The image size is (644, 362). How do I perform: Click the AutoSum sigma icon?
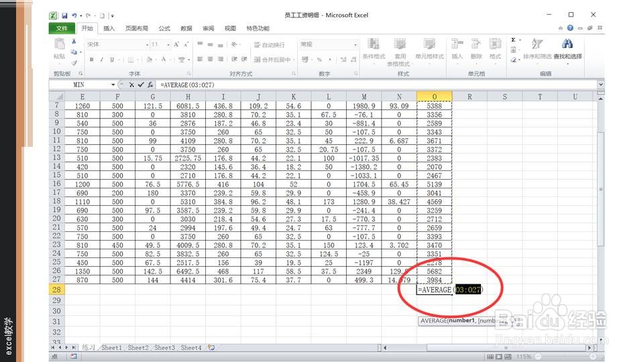point(513,40)
